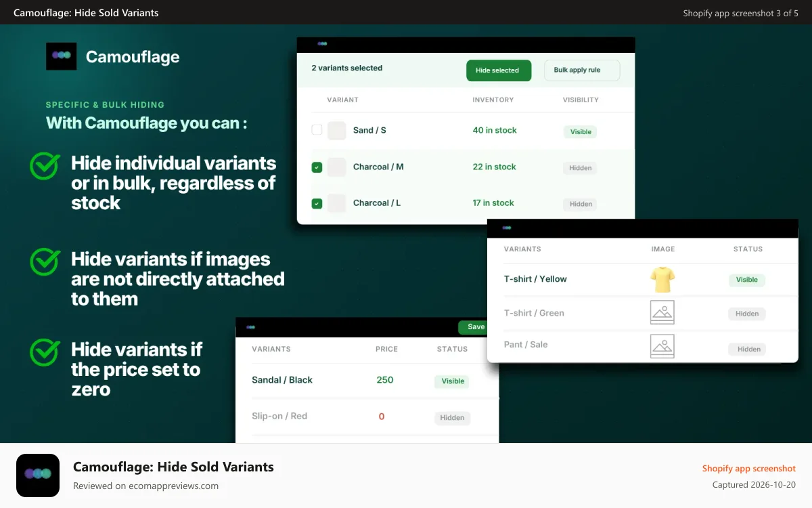The image size is (812, 508).
Task: Select the Charcoal / L variant name
Action: (x=377, y=203)
